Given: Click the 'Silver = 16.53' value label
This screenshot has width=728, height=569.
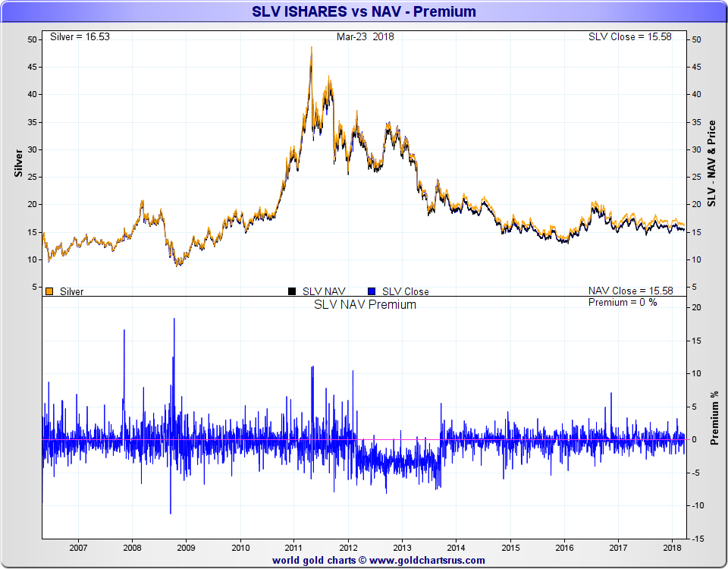Looking at the screenshot, I should pos(80,36).
